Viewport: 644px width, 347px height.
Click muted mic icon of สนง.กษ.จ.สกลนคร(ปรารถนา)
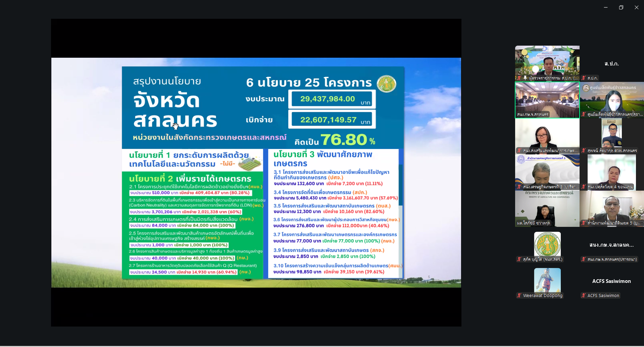pos(584,259)
